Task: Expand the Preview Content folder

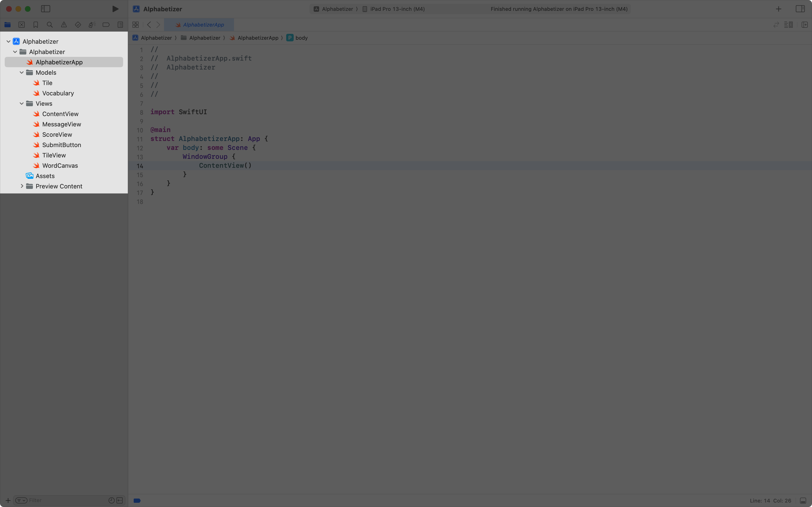Action: [x=22, y=186]
